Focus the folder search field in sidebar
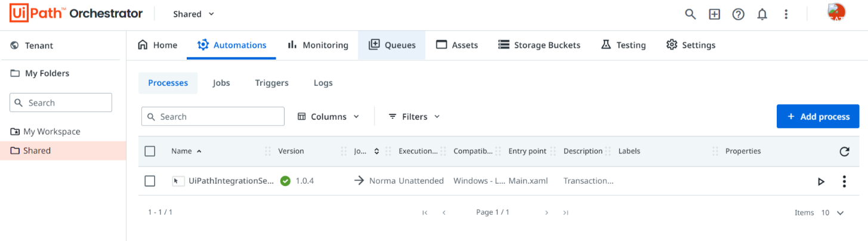 pyautogui.click(x=61, y=103)
